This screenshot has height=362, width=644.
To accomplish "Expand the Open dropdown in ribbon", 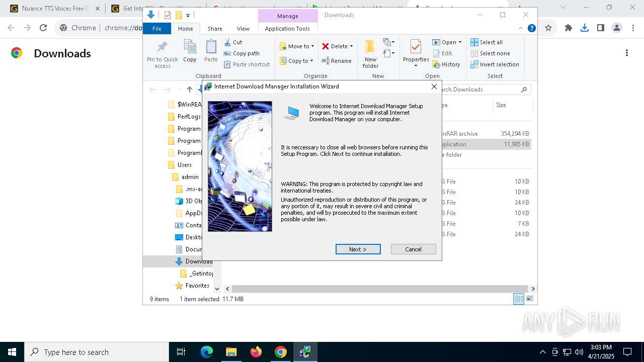I will tap(460, 42).
